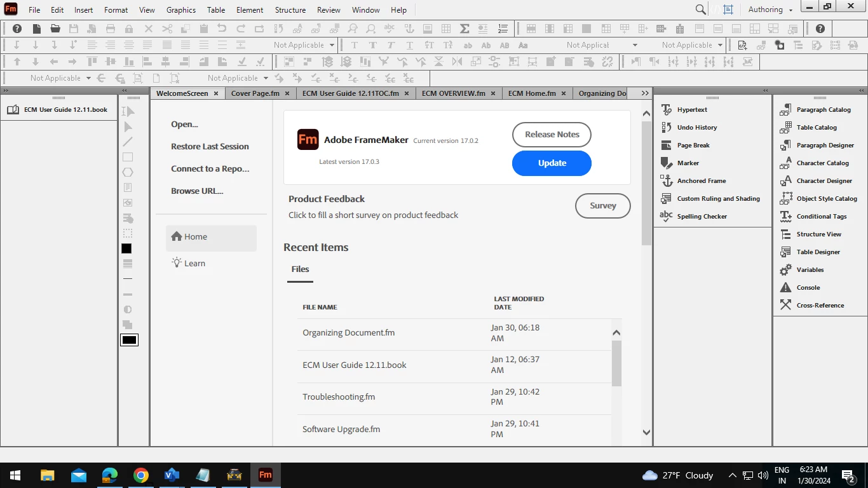
Task: Open the Graphics menu
Action: 181,10
